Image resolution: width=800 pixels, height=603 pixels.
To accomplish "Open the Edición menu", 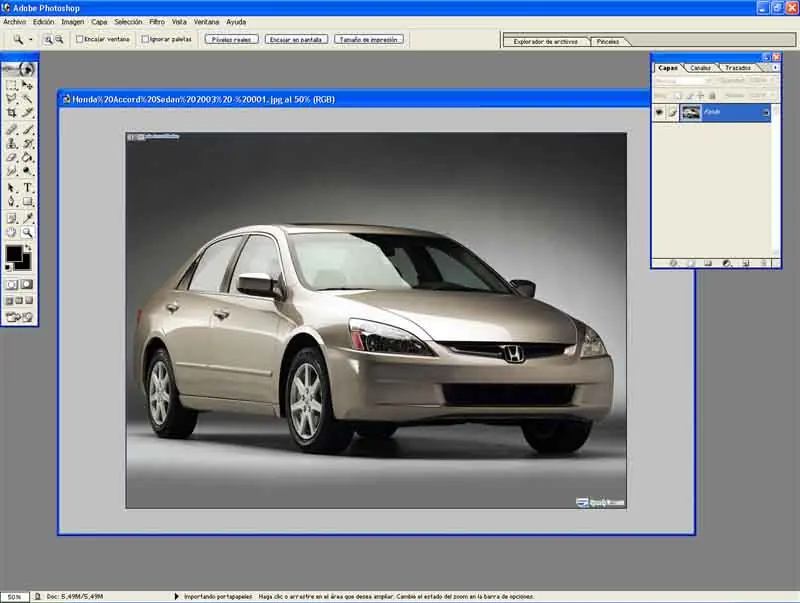I will pos(43,22).
